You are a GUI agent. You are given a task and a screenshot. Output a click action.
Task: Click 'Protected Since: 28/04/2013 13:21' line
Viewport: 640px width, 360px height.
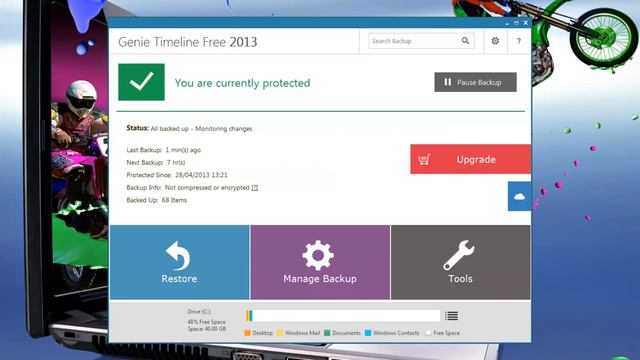(177, 175)
